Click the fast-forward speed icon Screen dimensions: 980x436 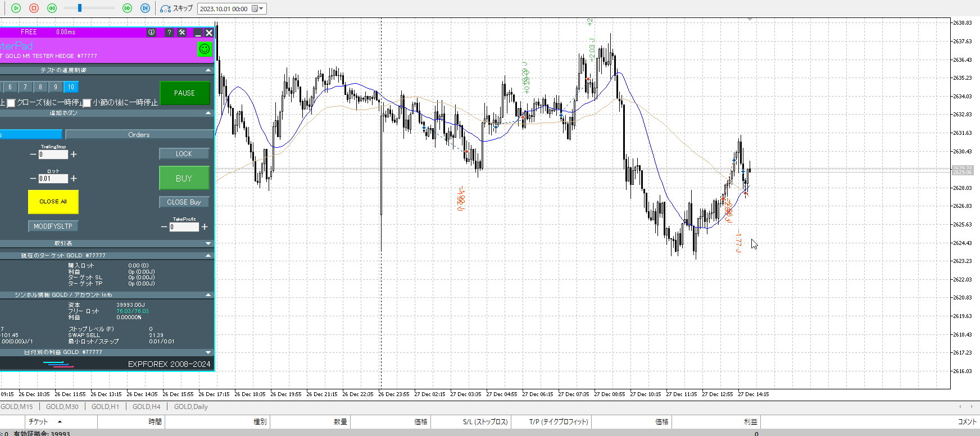click(127, 8)
